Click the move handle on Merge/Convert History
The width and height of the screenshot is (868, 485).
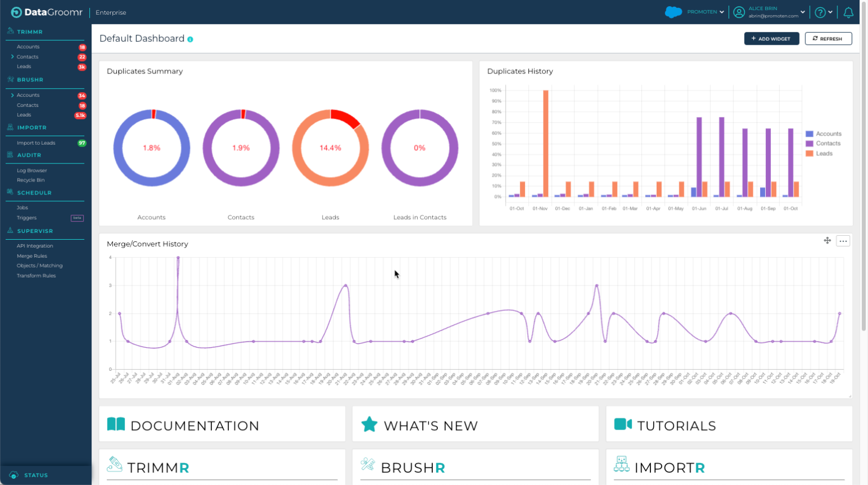(827, 241)
